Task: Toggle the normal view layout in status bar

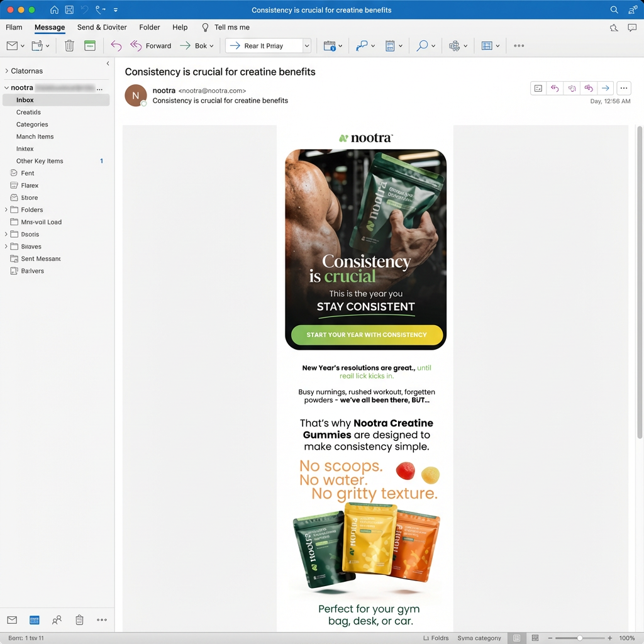Action: [x=516, y=638]
